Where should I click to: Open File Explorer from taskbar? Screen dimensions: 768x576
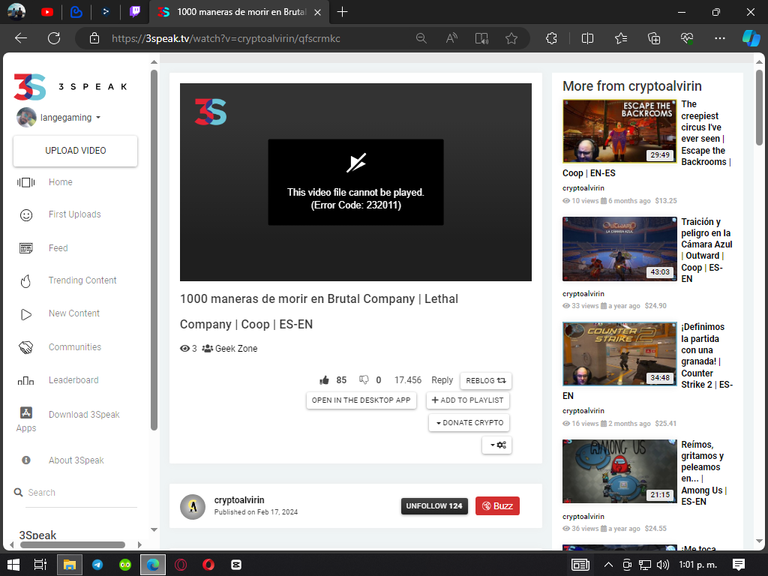click(70, 565)
